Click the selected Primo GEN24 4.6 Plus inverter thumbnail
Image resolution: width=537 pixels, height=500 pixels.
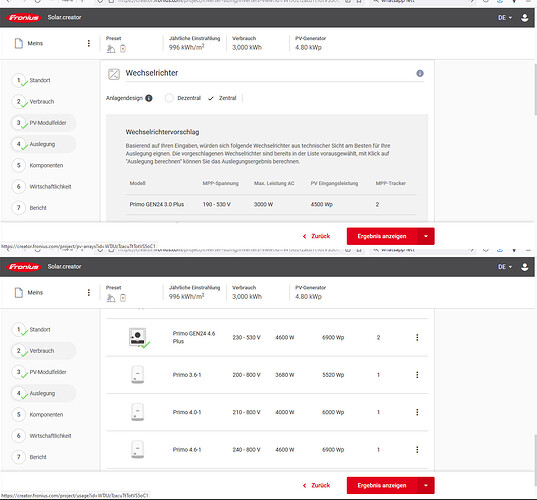[138, 337]
